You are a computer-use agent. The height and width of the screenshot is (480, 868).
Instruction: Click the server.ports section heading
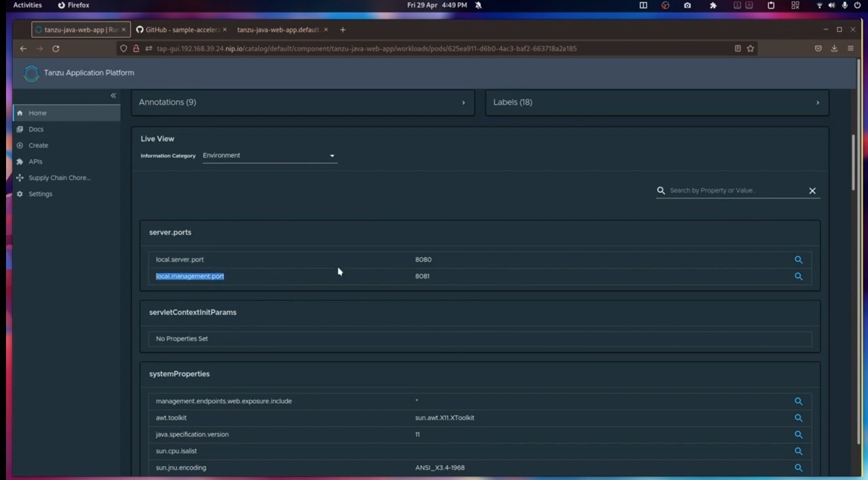click(170, 233)
